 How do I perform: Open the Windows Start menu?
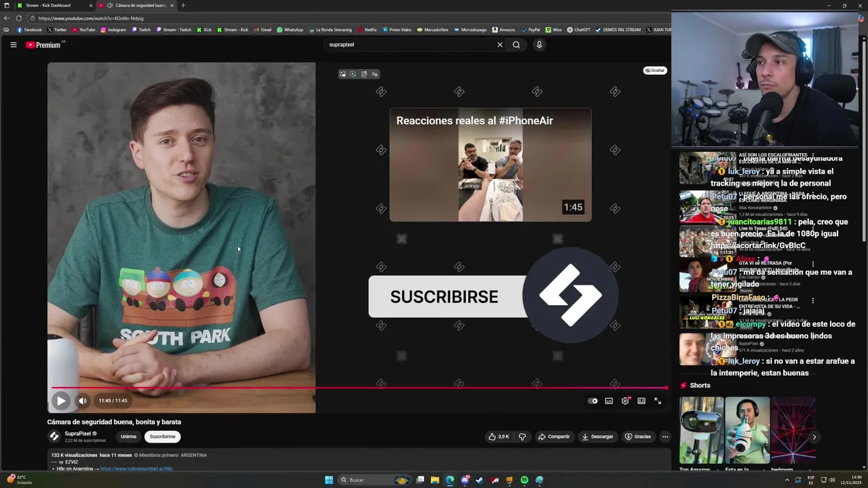click(329, 480)
